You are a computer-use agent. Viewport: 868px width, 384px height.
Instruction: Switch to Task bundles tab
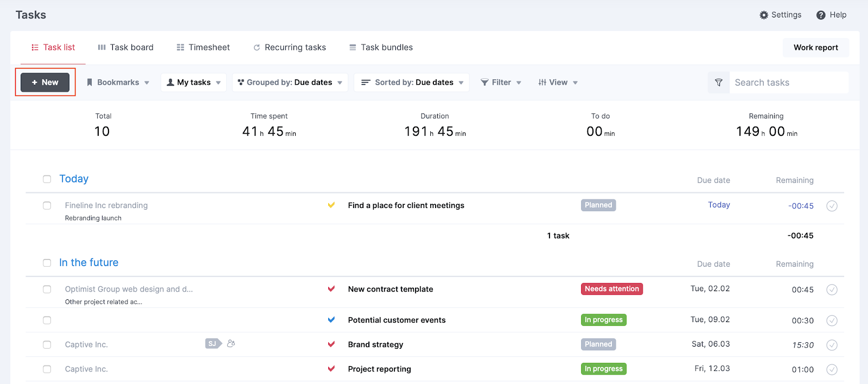pos(381,48)
